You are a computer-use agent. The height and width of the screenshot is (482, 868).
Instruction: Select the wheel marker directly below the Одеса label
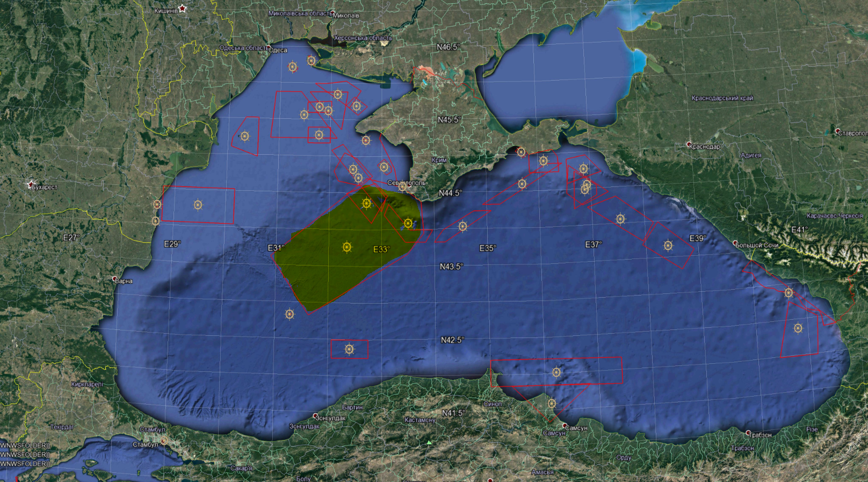pos(293,67)
